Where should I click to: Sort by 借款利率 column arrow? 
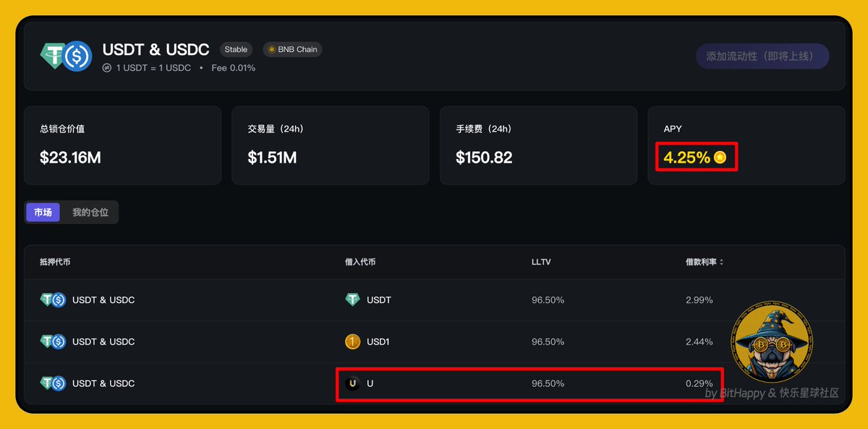tap(721, 262)
